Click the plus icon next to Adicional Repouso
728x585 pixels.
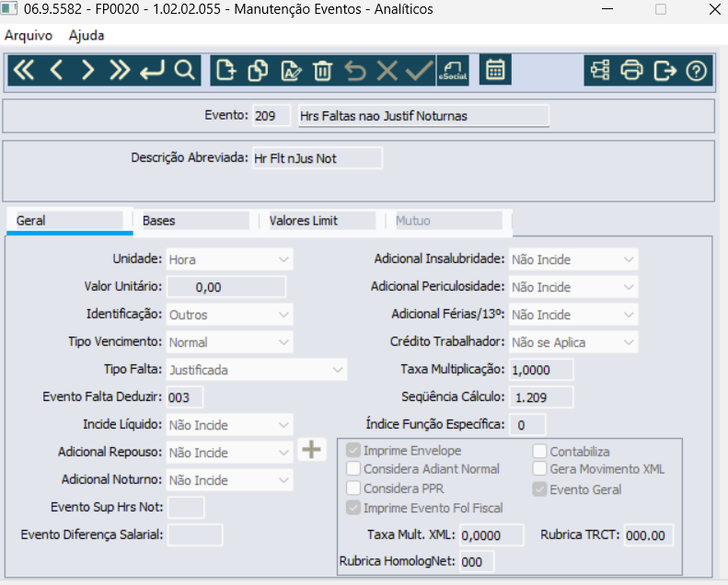pos(311,449)
